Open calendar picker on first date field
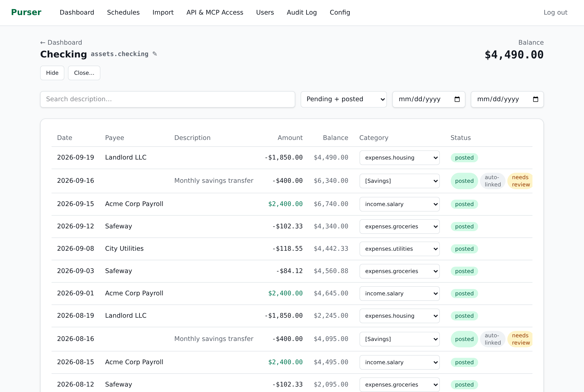The height and width of the screenshot is (392, 584). 457,99
